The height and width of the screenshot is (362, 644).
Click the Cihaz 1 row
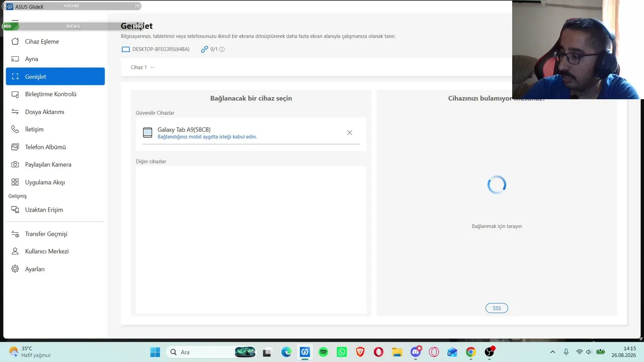pos(316,67)
